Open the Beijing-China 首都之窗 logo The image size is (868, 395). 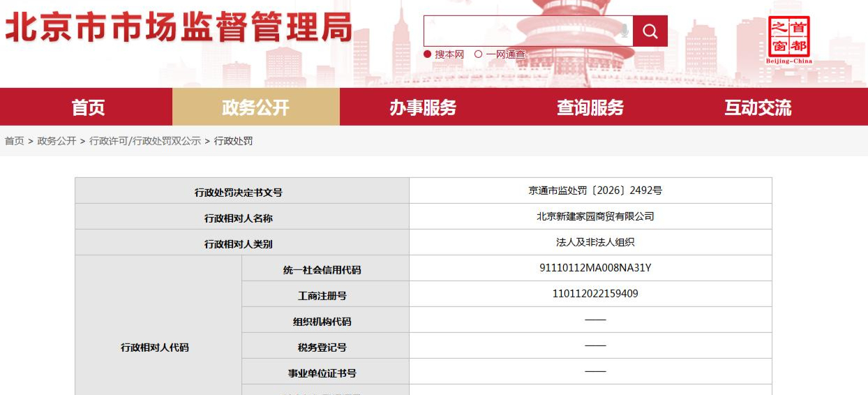point(789,40)
